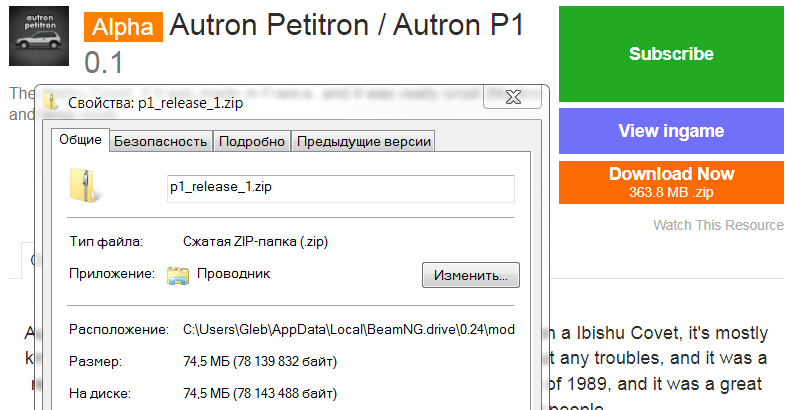Select the file type text Сжатая ZIP-папка (.zip)
Screen dimensions: 788x410
coord(255,242)
